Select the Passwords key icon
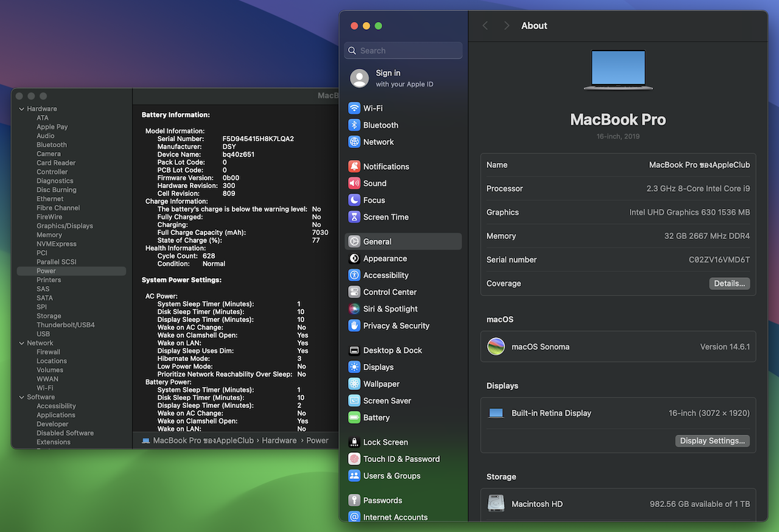The height and width of the screenshot is (532, 779). coord(354,500)
